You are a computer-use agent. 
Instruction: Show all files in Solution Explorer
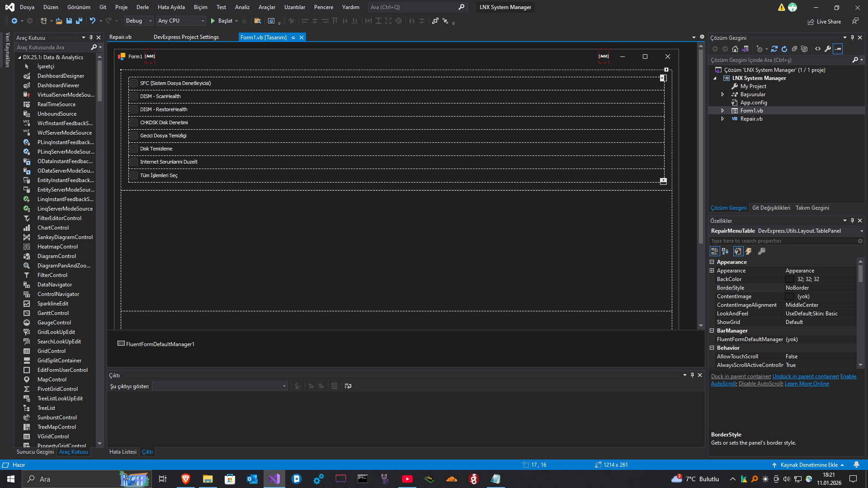(804, 49)
